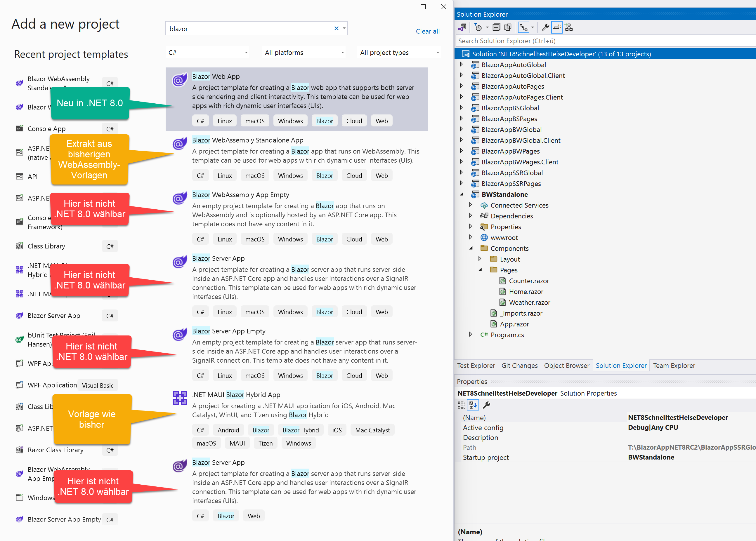The image size is (756, 541).
Task: Click the Categorized icon in Properties panel
Action: (x=461, y=405)
